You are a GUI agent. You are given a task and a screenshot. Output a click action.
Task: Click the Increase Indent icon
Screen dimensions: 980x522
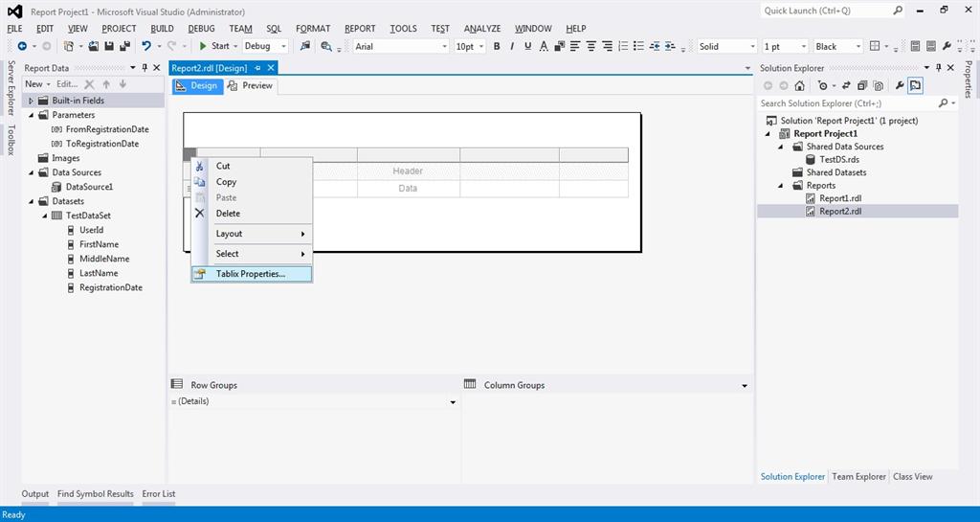(670, 46)
